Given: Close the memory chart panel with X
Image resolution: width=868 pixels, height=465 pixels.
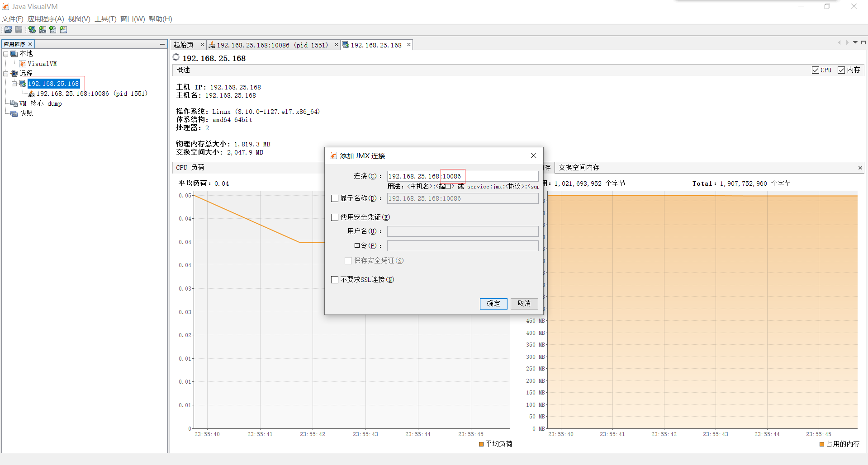Looking at the screenshot, I should [860, 168].
